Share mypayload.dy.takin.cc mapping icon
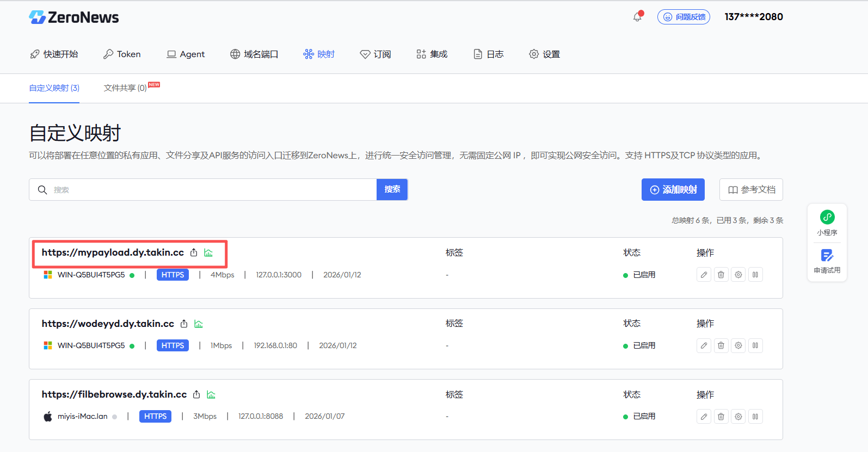Screen dimensions: 868x452 (x=194, y=252)
